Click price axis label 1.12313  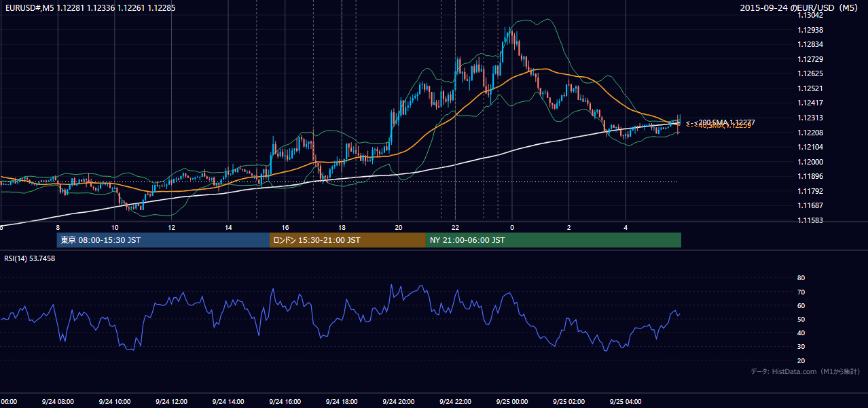809,118
